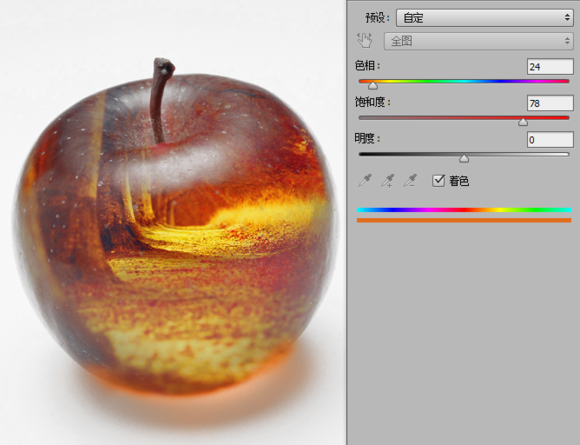Click the saturation slider handle
The height and width of the screenshot is (445, 580).
coord(523,122)
